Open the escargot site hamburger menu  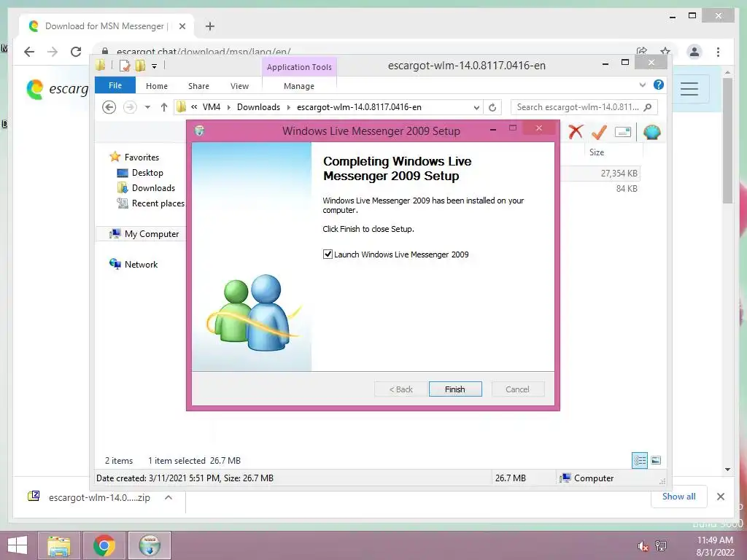tap(689, 88)
